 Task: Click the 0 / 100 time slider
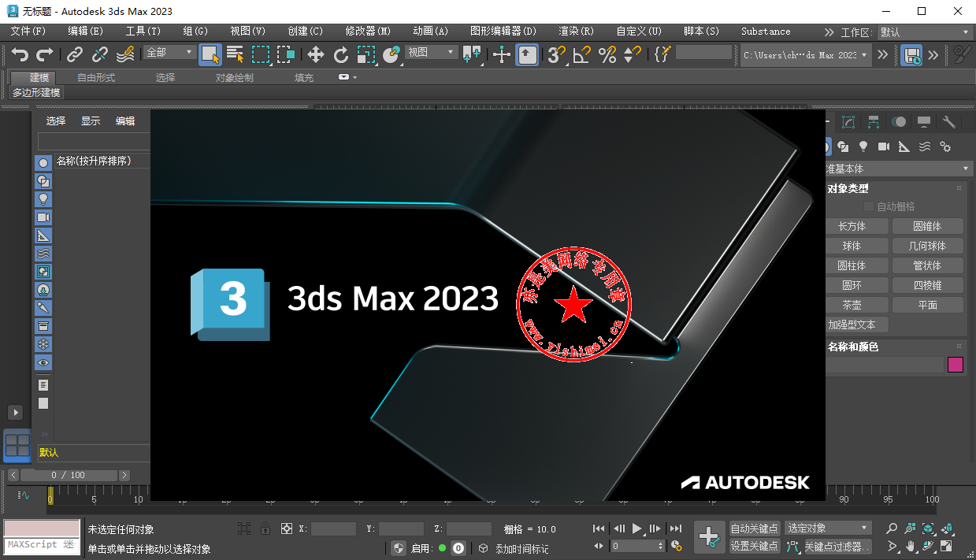[x=69, y=475]
